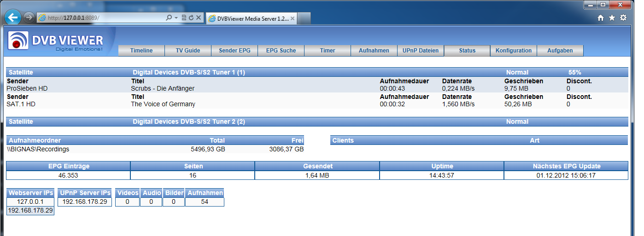Click the Internet Explorer icon in the address bar
644x236 pixels.
click(42, 17)
